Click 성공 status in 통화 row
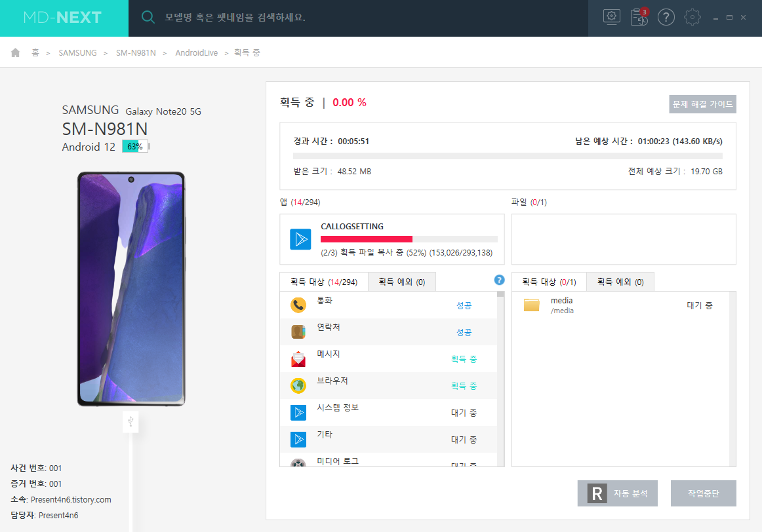The image size is (762, 532). point(464,305)
